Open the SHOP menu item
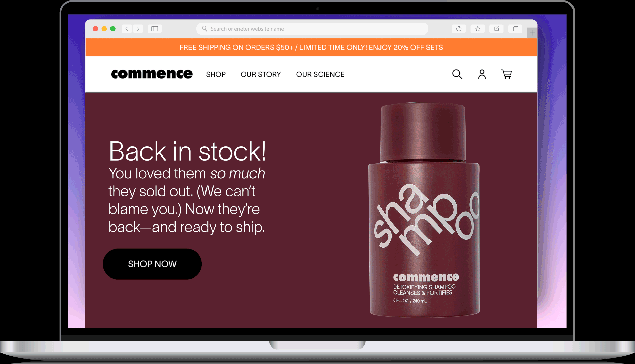The image size is (635, 364). 216,74
